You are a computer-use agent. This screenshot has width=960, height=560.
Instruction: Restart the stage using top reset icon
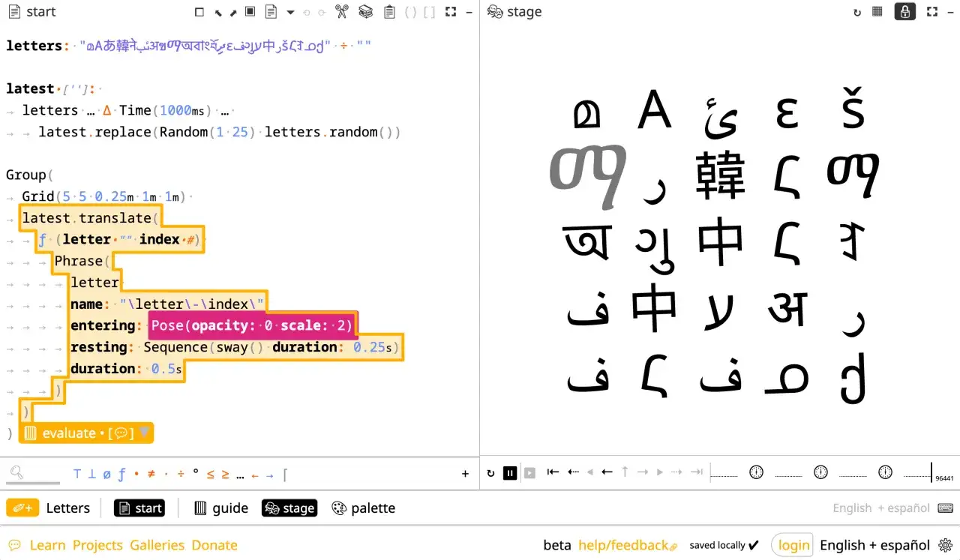point(857,12)
